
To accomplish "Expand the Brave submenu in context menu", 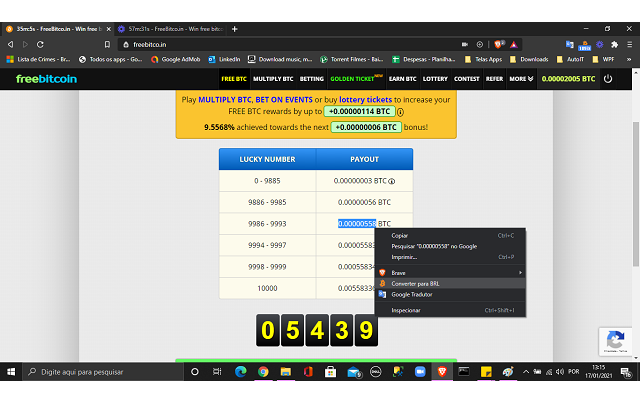I will click(450, 273).
